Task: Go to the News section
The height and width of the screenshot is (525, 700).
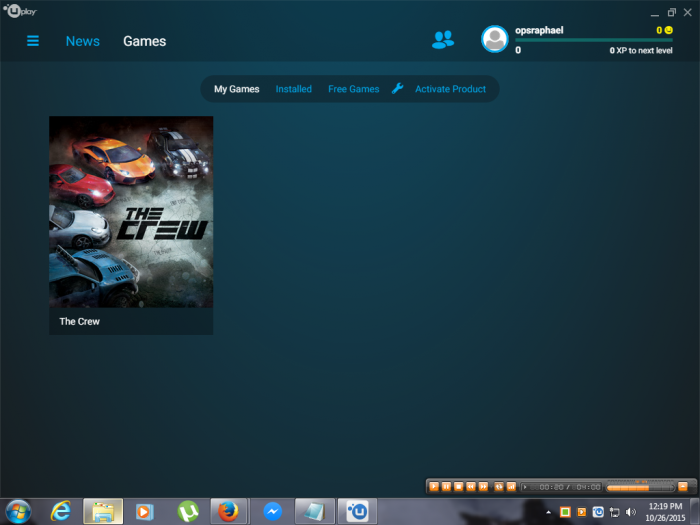Action: [83, 41]
